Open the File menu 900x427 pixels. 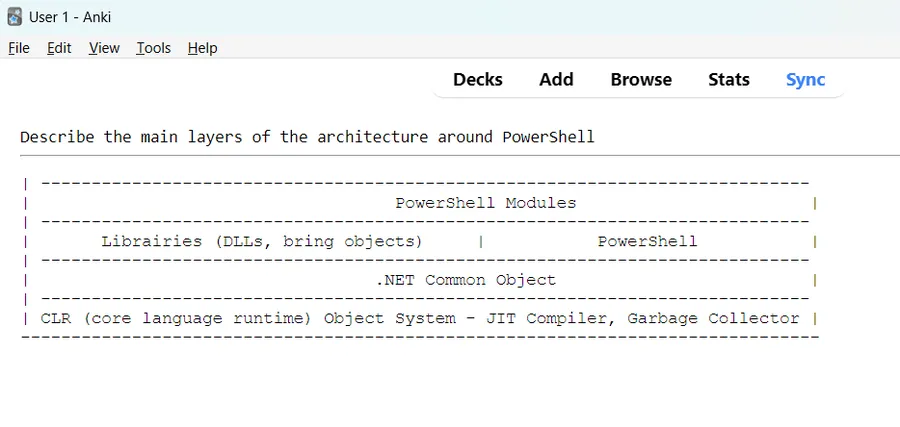pyautogui.click(x=19, y=48)
